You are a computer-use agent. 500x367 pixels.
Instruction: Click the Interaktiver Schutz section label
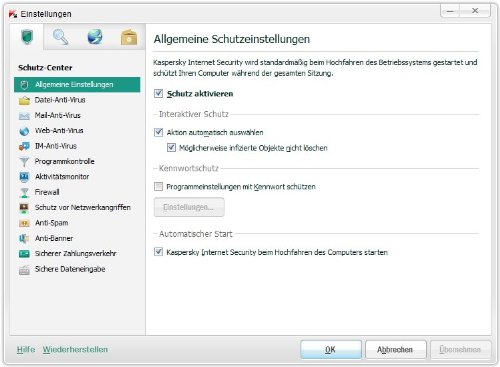[194, 114]
